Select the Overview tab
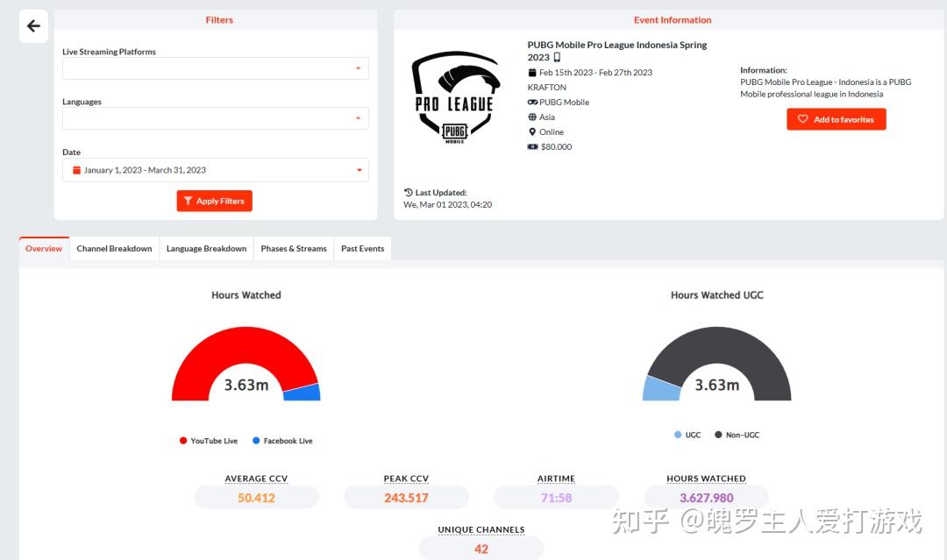 [x=44, y=249]
